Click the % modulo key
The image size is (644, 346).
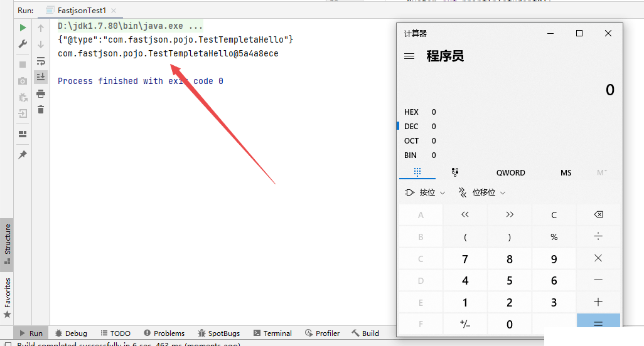pyautogui.click(x=554, y=236)
